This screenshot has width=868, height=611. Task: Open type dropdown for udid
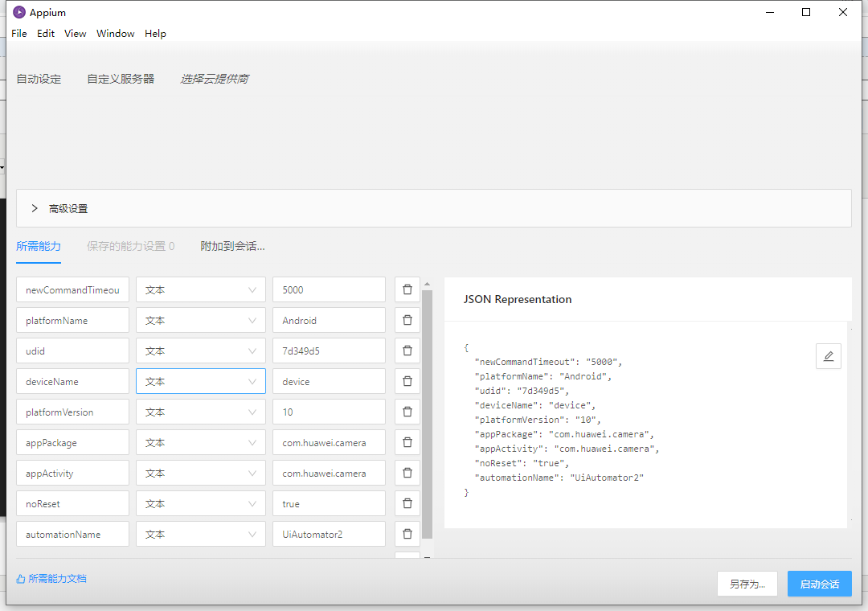201,351
